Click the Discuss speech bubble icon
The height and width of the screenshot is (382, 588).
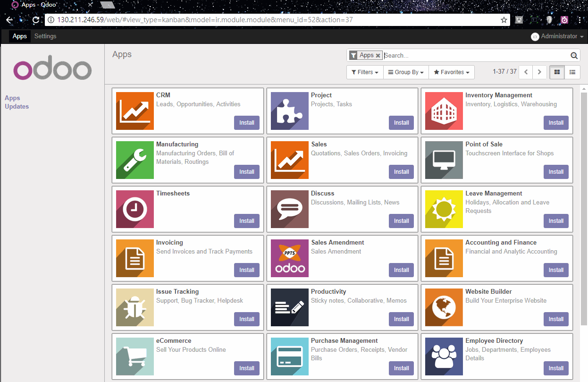tap(290, 209)
